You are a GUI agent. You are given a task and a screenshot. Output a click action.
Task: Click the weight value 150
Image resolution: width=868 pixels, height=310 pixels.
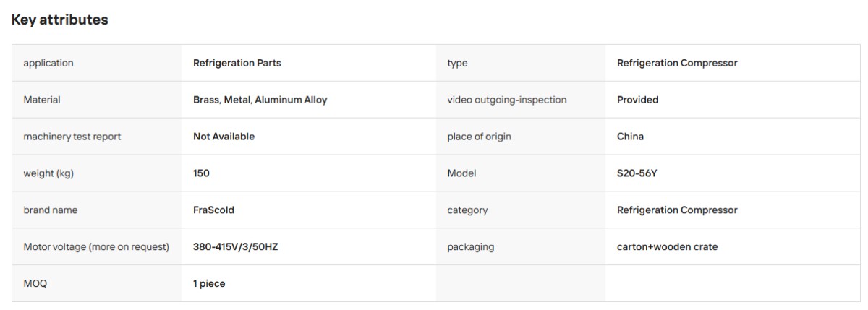pyautogui.click(x=201, y=173)
